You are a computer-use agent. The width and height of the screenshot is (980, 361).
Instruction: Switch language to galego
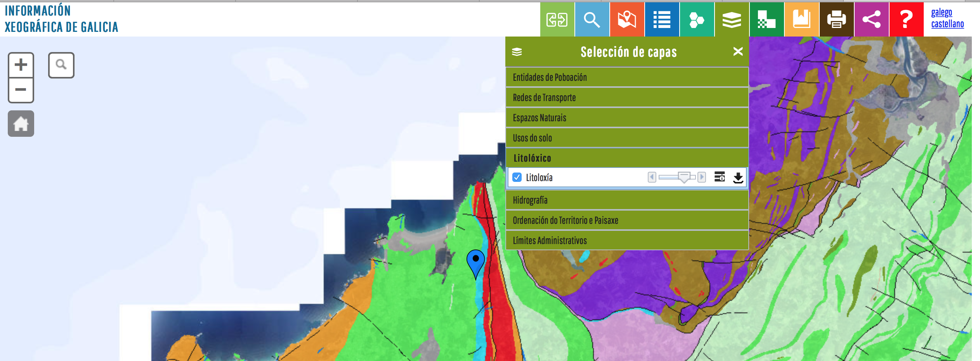pyautogui.click(x=941, y=12)
